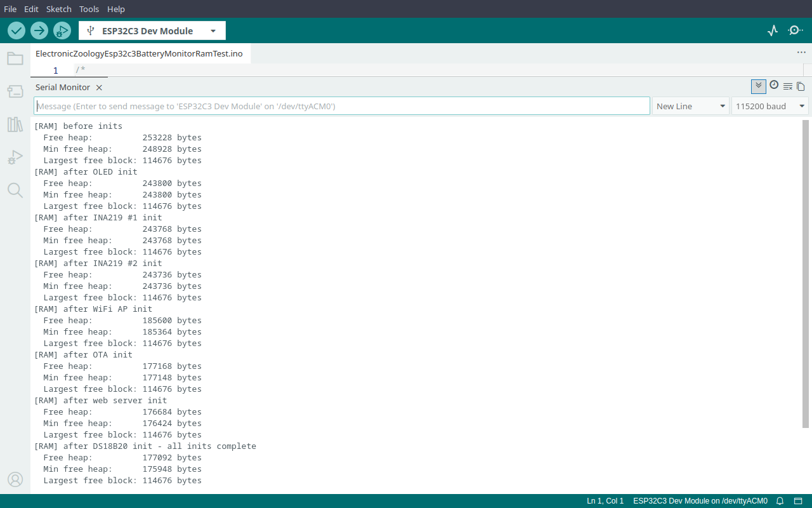Toggle autoscroll in Serial Monitor
The height and width of the screenshot is (508, 812).
pos(759,86)
